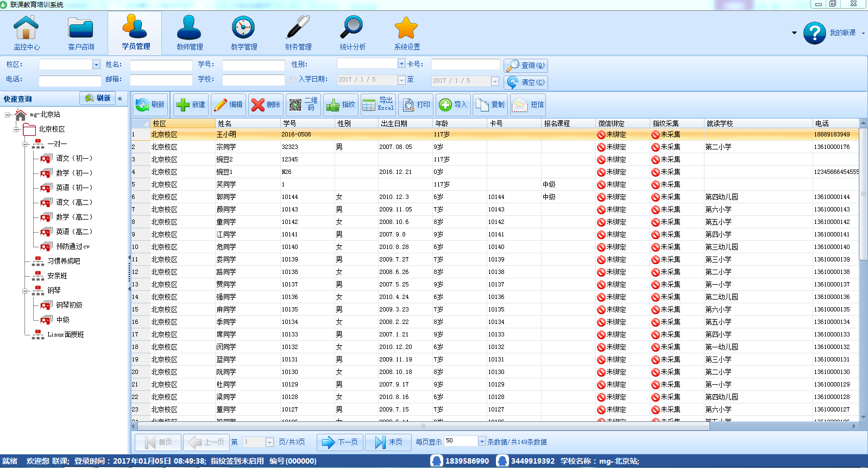Collapse the mg-北京站 tree node

pos(8,115)
